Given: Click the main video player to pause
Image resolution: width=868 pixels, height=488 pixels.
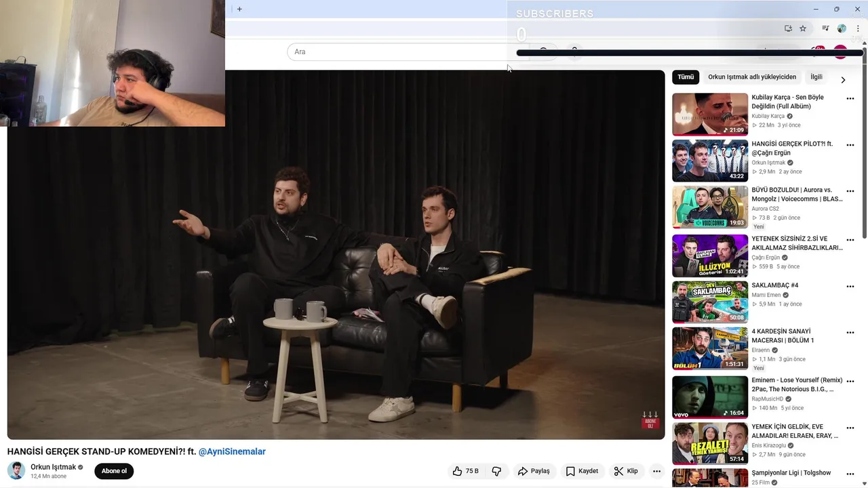Looking at the screenshot, I should 336,254.
